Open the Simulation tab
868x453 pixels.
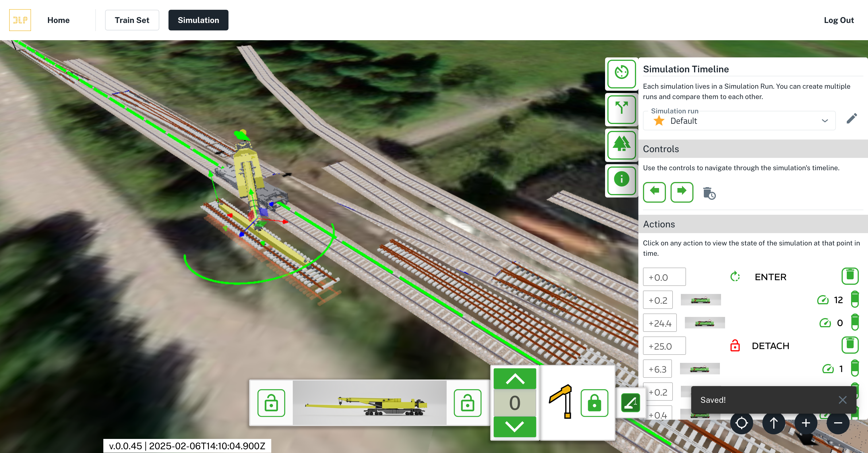click(198, 20)
